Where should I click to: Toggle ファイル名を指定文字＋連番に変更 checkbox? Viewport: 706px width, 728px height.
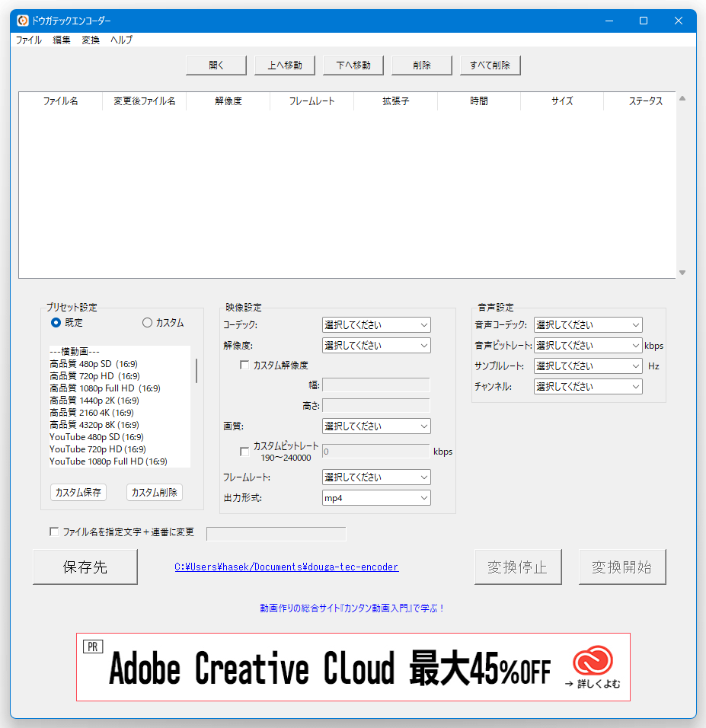click(54, 532)
